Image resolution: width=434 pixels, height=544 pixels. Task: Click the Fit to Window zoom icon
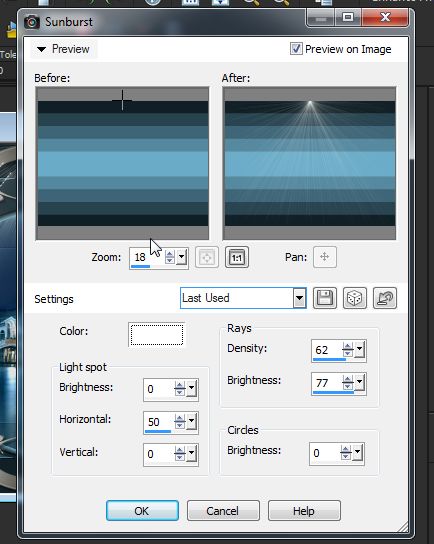(207, 257)
